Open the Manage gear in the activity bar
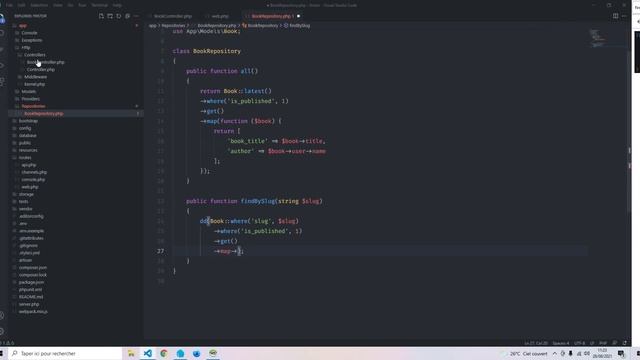 pos(2,331)
